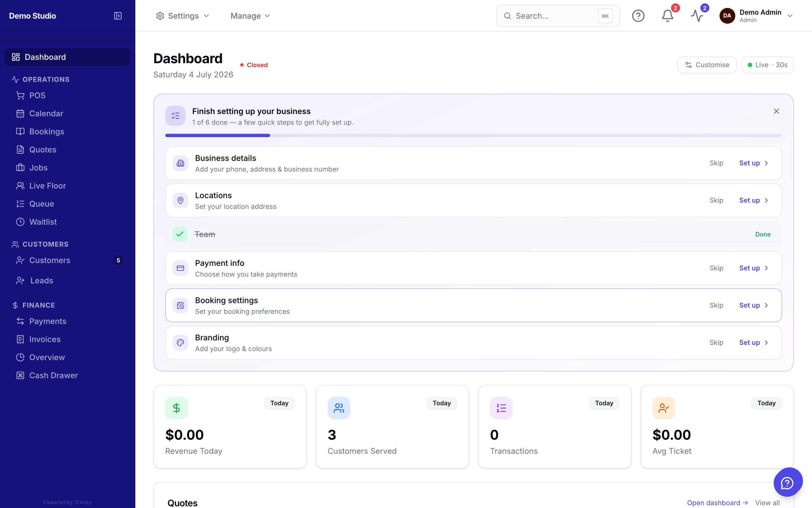812x508 pixels.
Task: Click the Revenue Today dollar icon
Action: (176, 408)
